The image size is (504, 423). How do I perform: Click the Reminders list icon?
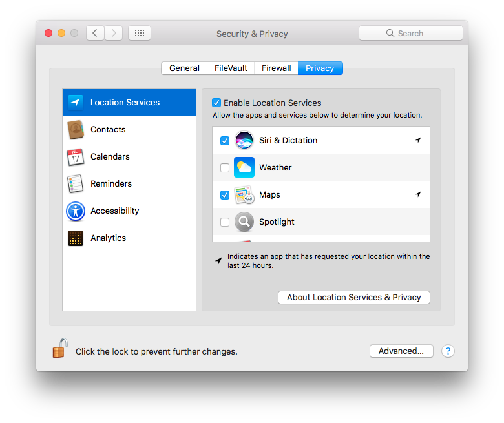tap(76, 183)
